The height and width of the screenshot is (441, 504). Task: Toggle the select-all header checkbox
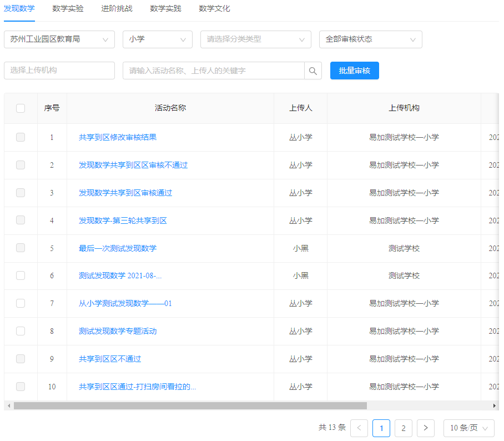(21, 108)
